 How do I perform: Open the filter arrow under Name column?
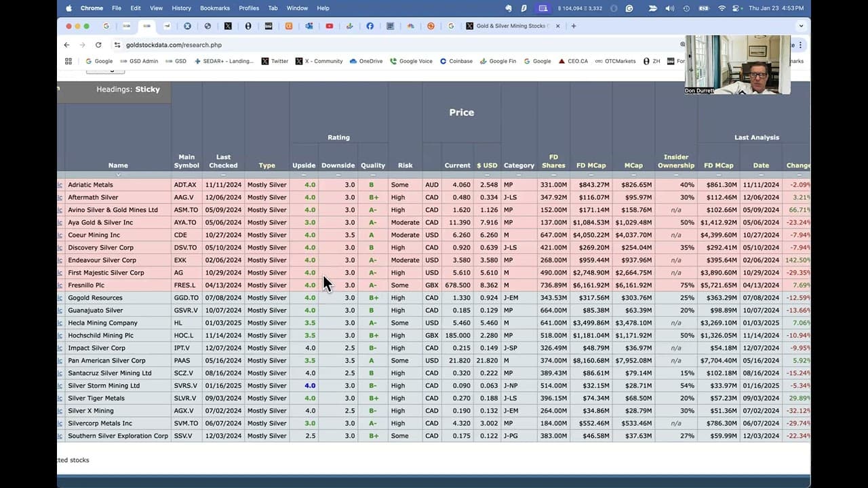point(118,175)
